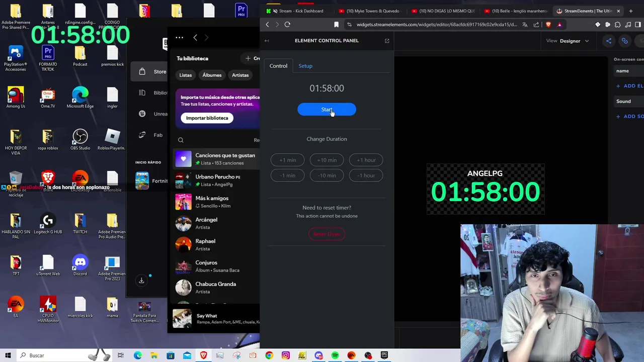Pop out the Element Control Panel
The width and height of the screenshot is (644, 362).
point(387,41)
